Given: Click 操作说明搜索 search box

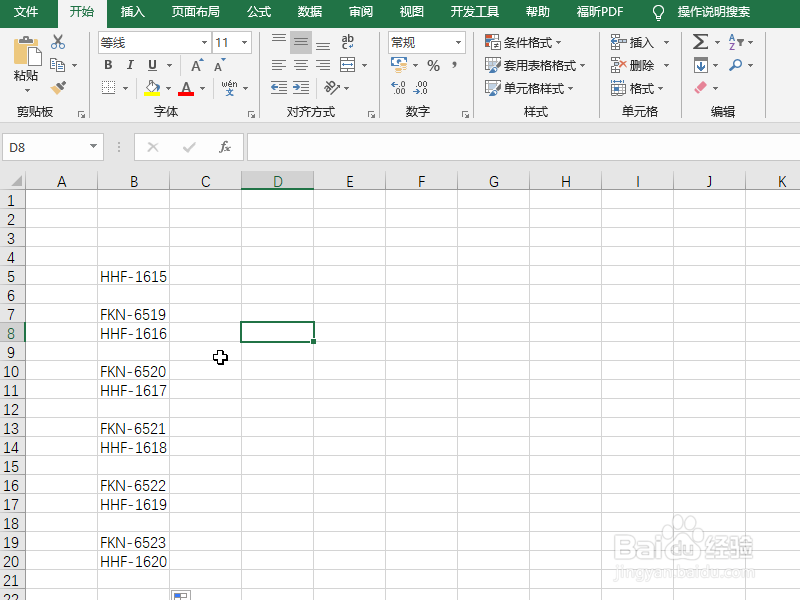Looking at the screenshot, I should point(714,12).
